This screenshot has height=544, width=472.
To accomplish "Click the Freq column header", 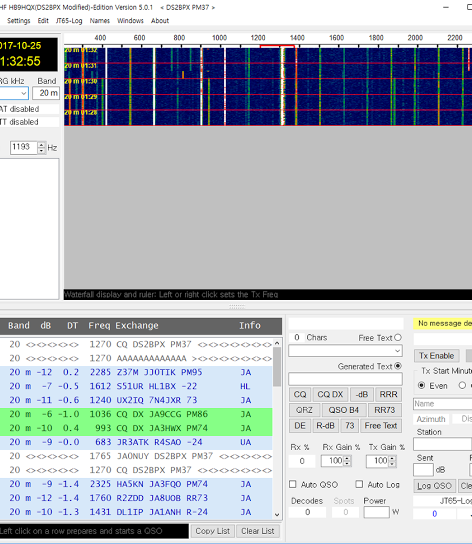I will pyautogui.click(x=100, y=325).
